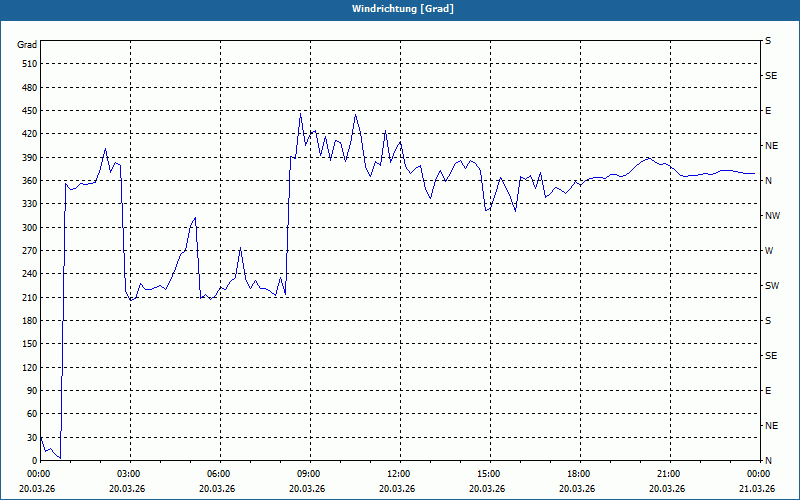The width and height of the screenshot is (800, 500).
Task: Select the 30 degree axis label
Action: [x=32, y=437]
